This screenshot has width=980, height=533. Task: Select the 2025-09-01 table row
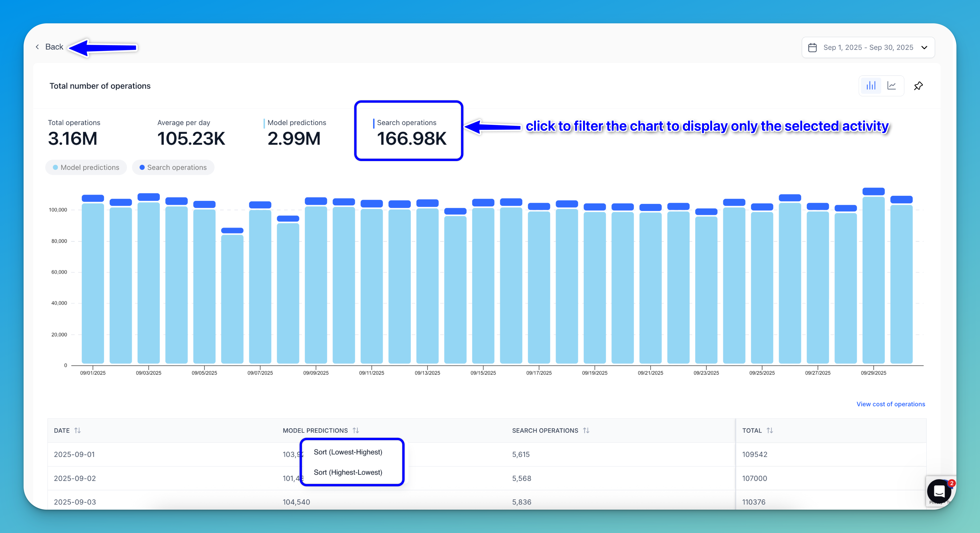(x=74, y=454)
